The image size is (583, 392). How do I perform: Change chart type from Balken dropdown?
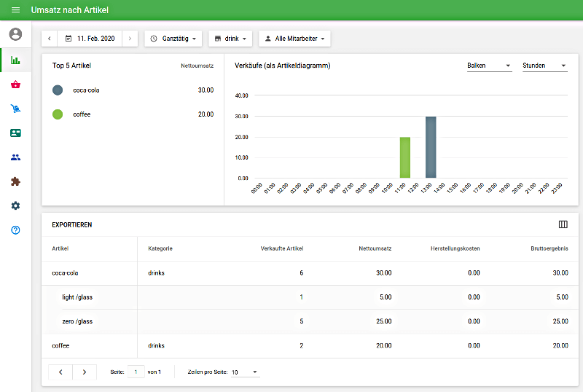pos(489,66)
